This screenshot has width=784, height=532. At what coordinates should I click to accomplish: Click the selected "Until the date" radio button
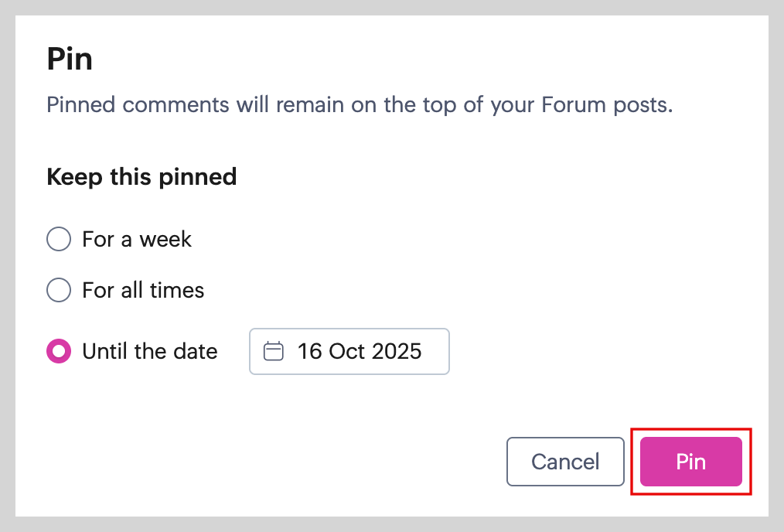pyautogui.click(x=59, y=352)
